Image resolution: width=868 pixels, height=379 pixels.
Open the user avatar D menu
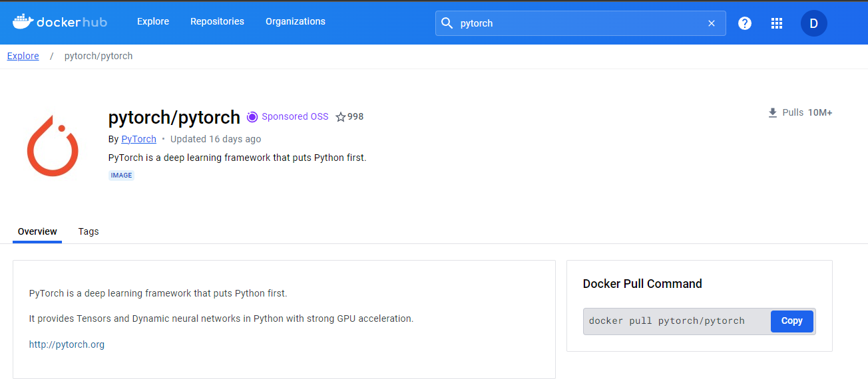[x=813, y=23]
